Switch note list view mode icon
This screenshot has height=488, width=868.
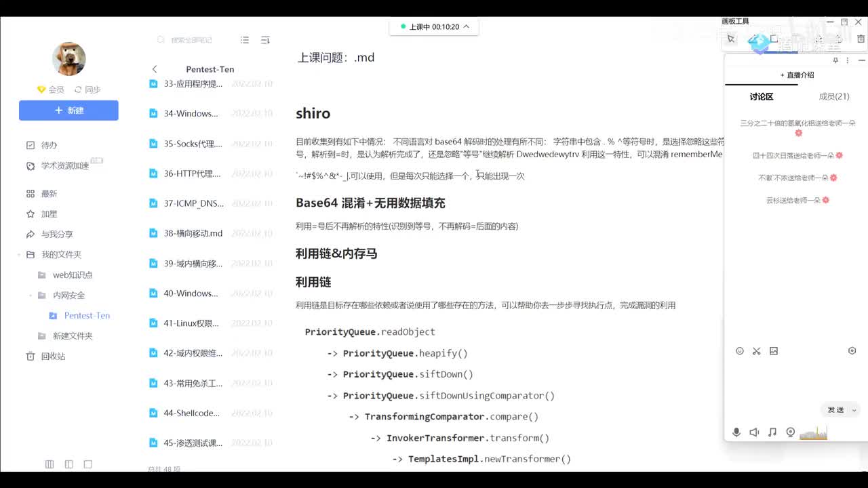tap(245, 40)
